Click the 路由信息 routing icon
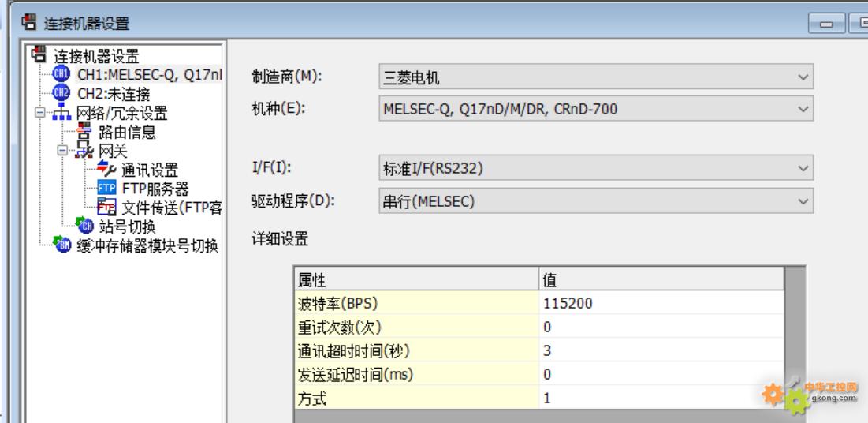 (x=84, y=131)
